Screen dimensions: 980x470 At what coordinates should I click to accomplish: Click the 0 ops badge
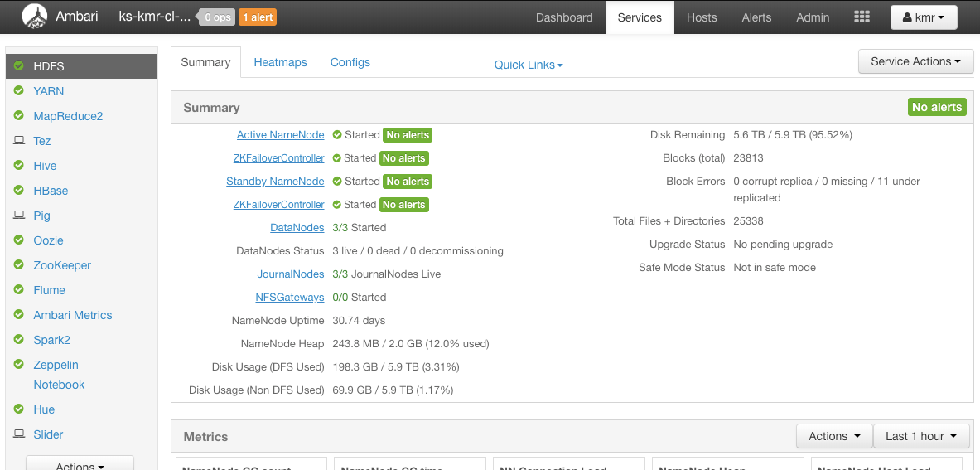217,17
